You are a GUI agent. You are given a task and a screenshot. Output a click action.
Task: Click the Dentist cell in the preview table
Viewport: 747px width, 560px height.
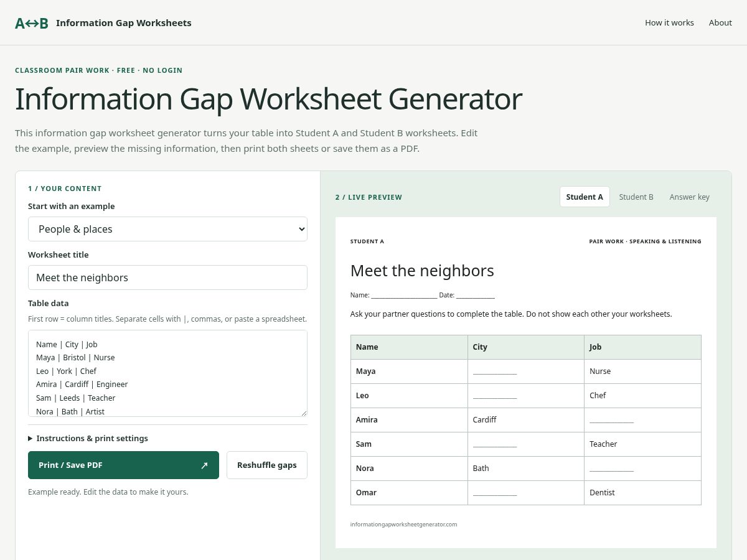coord(642,493)
